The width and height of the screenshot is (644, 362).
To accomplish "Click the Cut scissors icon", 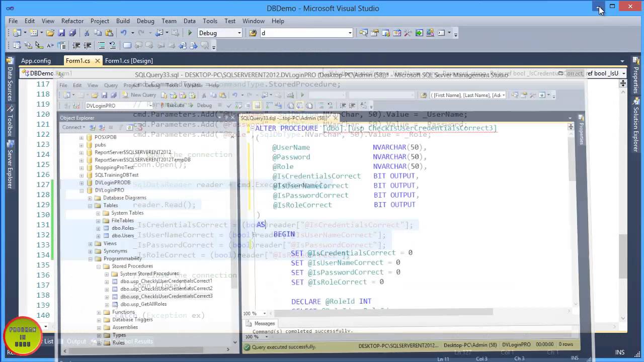I will point(87,33).
